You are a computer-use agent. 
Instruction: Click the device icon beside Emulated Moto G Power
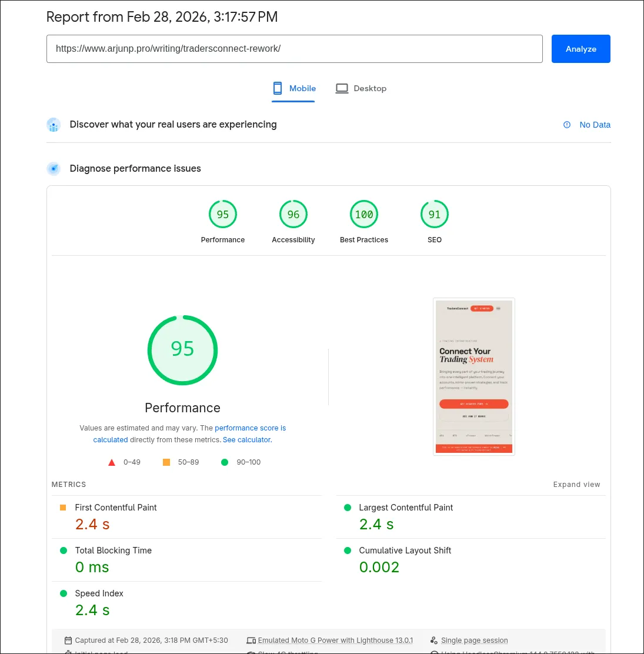pos(252,640)
